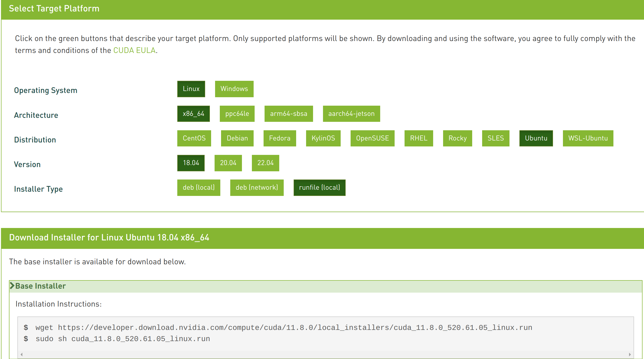Select version 20.04
The width and height of the screenshot is (644, 359).
coord(229,163)
